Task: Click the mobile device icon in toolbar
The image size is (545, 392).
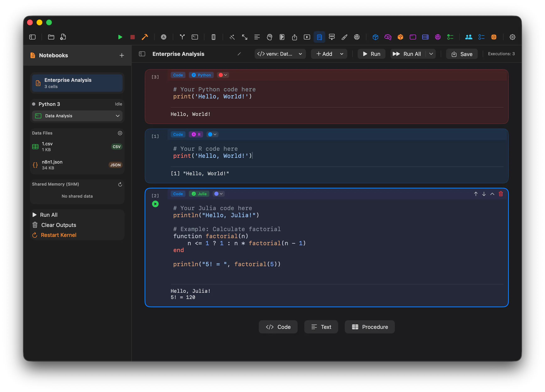Action: 213,37
